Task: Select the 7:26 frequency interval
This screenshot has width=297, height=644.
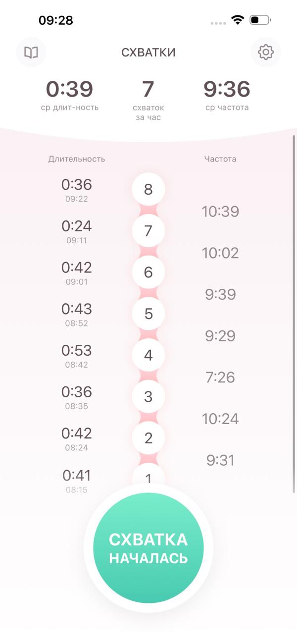Action: (220, 377)
